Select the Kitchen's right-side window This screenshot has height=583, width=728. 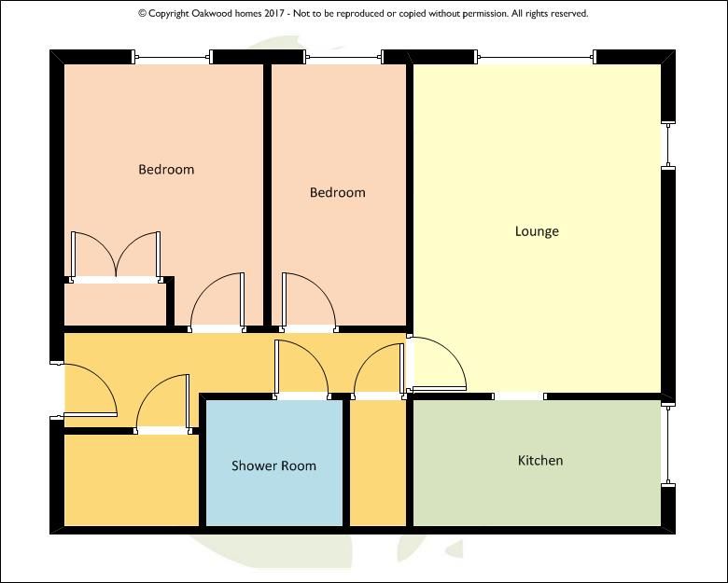coord(666,444)
